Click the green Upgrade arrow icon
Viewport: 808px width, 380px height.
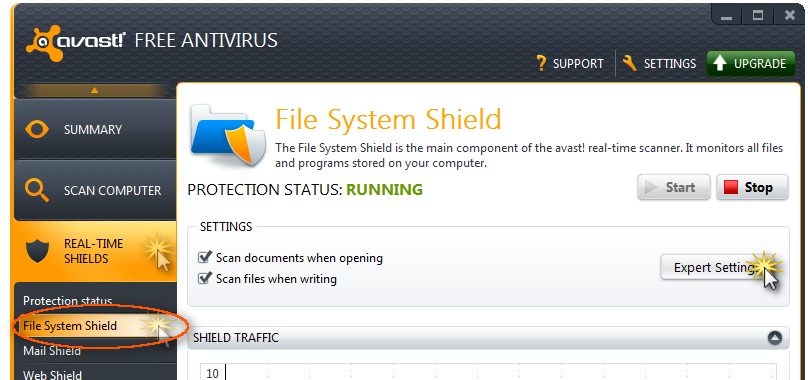pyautogui.click(x=720, y=63)
